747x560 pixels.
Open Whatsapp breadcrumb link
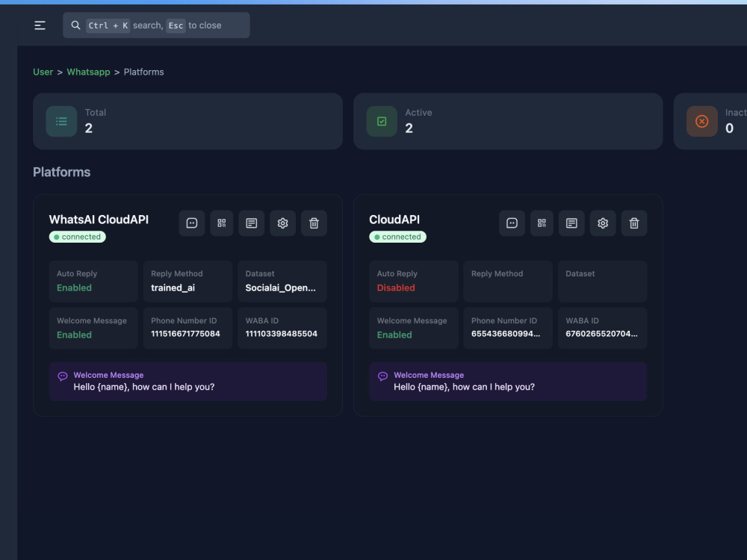tap(88, 72)
